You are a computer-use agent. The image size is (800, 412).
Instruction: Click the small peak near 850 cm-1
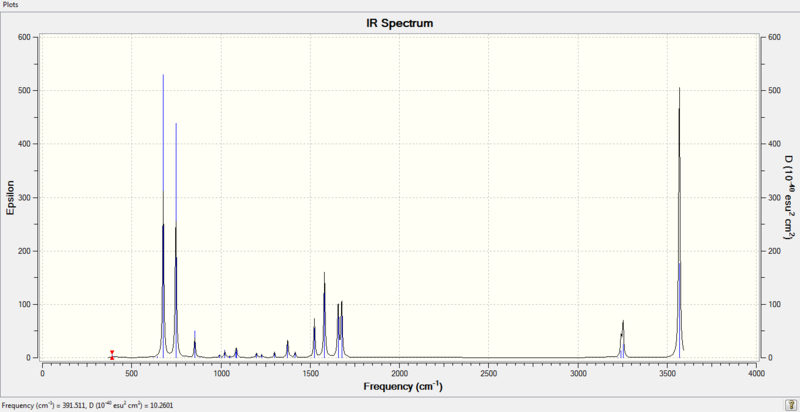click(195, 344)
